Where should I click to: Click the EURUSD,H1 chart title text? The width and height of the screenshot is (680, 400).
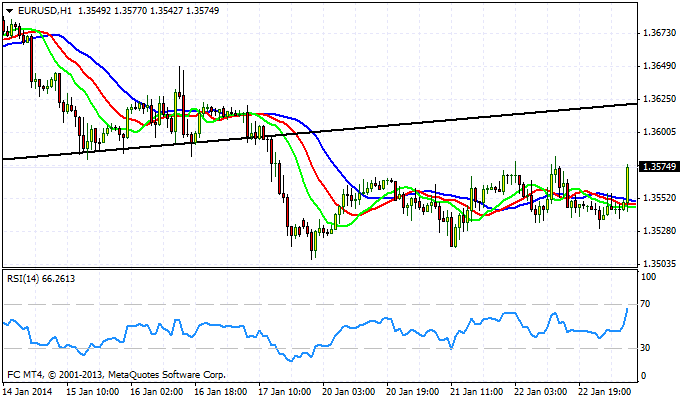point(45,11)
